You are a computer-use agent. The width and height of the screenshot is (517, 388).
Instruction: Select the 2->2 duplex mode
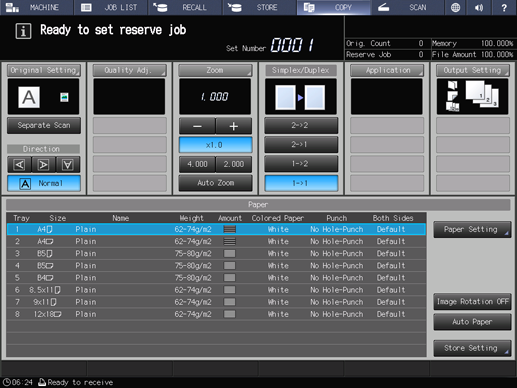tap(301, 125)
